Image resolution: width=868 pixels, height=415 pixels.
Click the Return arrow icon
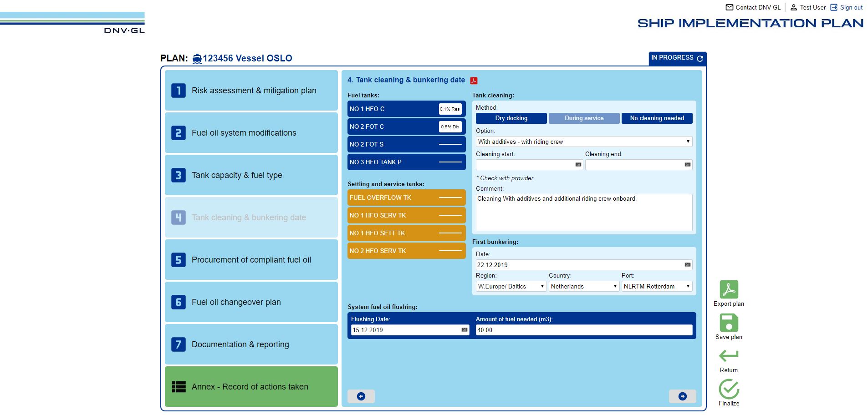728,355
